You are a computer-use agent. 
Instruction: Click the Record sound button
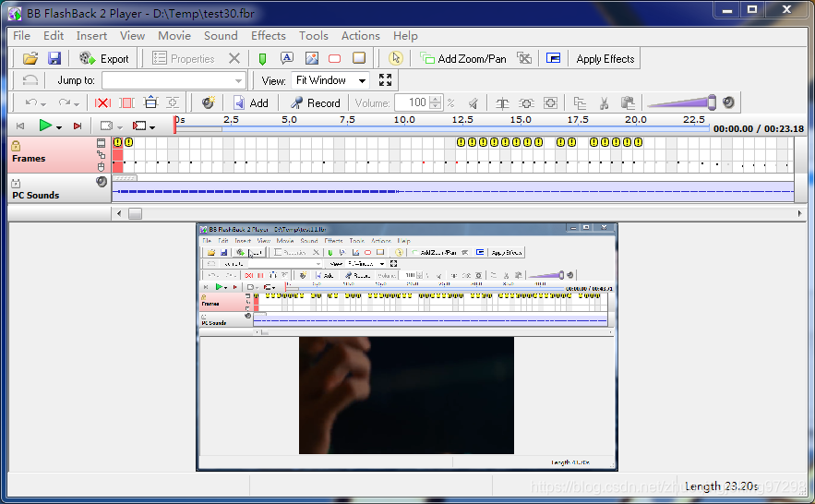315,102
